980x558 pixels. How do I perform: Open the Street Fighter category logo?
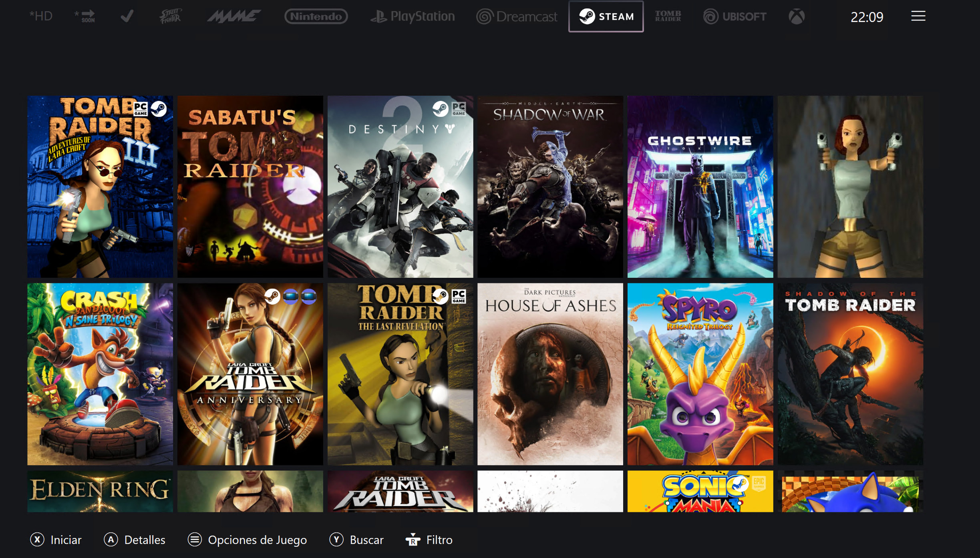(x=171, y=16)
